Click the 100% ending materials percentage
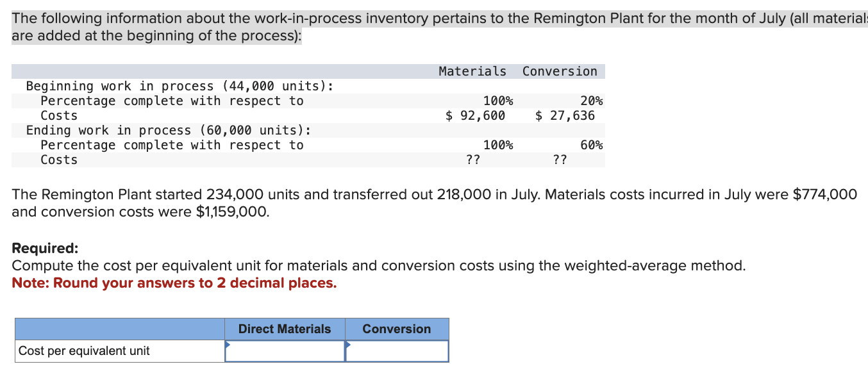868x387 pixels. pos(499,145)
